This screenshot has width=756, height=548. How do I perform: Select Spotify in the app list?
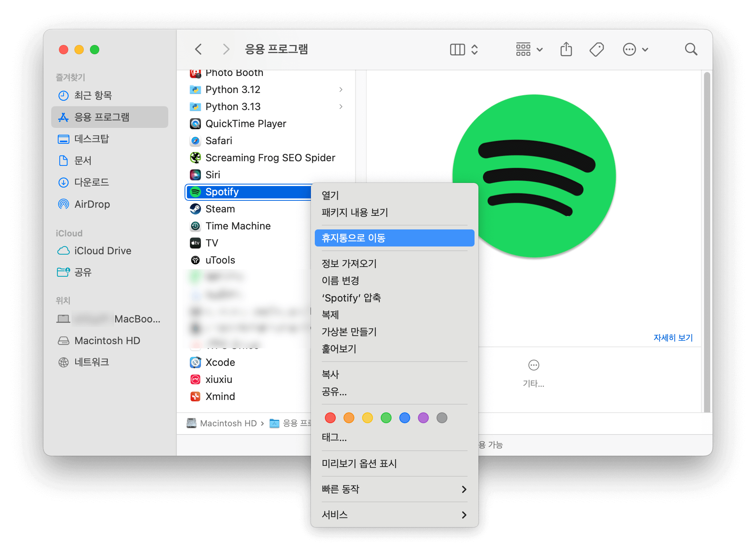point(249,192)
